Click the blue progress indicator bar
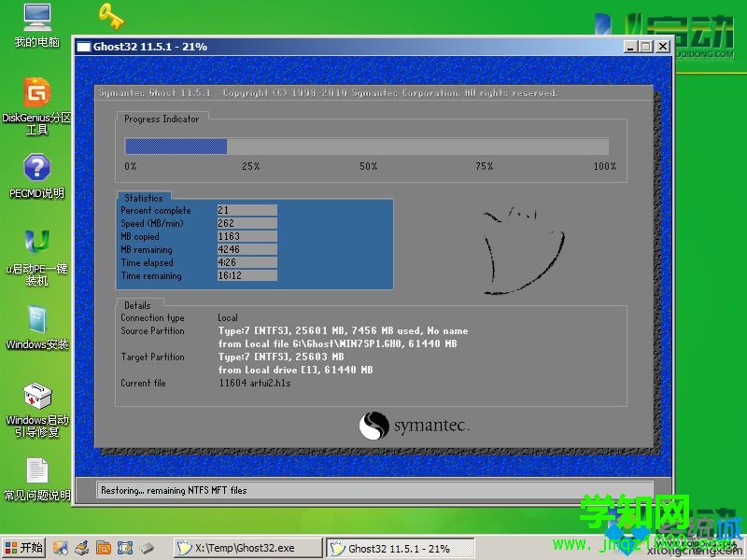The width and height of the screenshot is (747, 560). pyautogui.click(x=176, y=147)
